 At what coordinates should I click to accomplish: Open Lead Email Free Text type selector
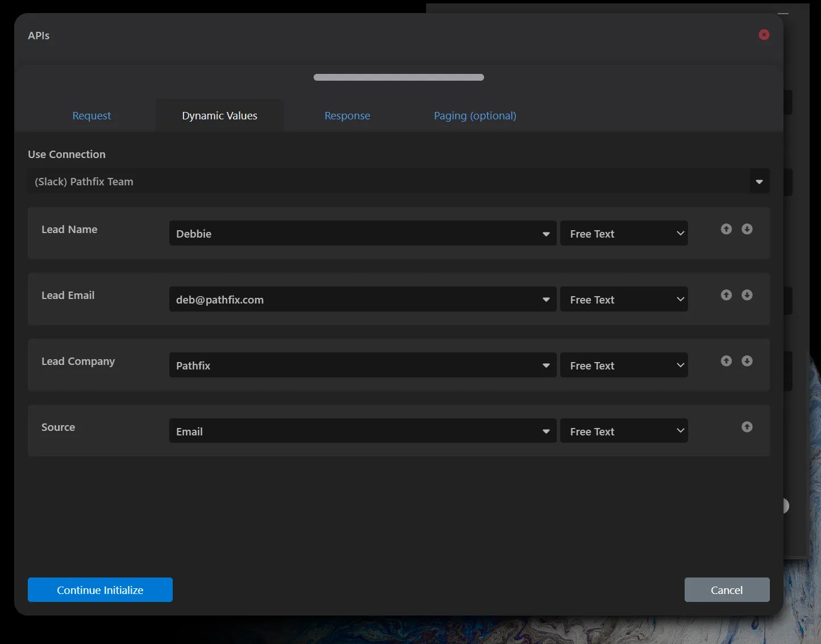(624, 300)
